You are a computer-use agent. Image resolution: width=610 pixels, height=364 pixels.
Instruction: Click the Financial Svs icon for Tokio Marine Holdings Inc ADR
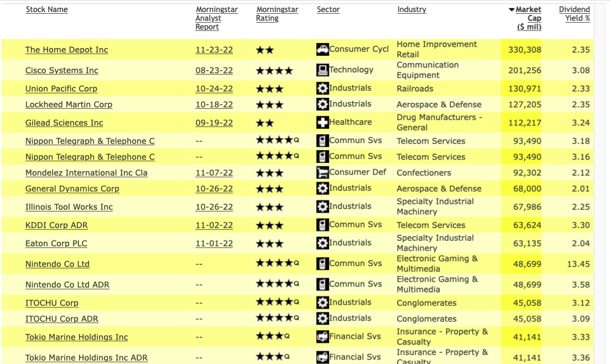pyautogui.click(x=322, y=357)
